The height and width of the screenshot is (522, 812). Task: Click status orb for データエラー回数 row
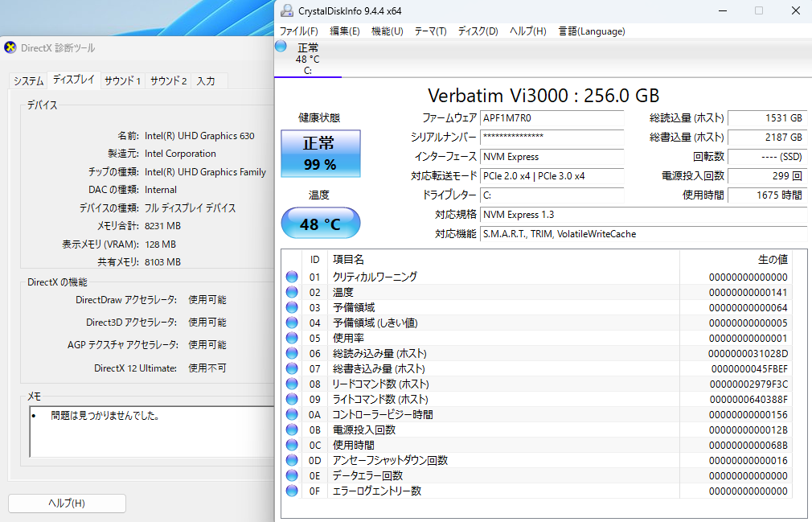pyautogui.click(x=292, y=475)
